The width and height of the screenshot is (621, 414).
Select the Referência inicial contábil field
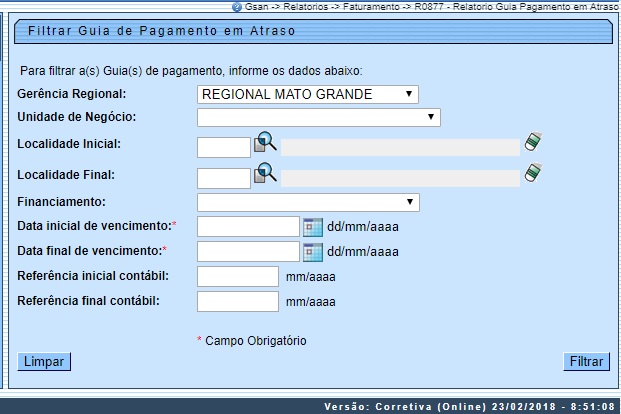[x=237, y=276]
